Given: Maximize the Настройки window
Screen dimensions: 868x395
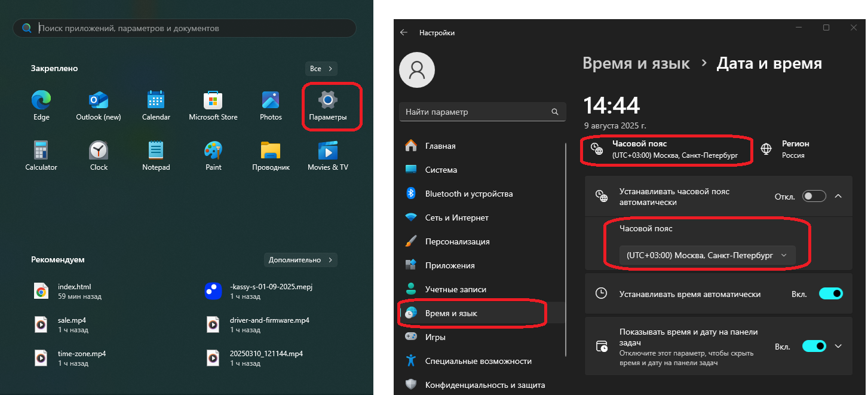Looking at the screenshot, I should 826,27.
